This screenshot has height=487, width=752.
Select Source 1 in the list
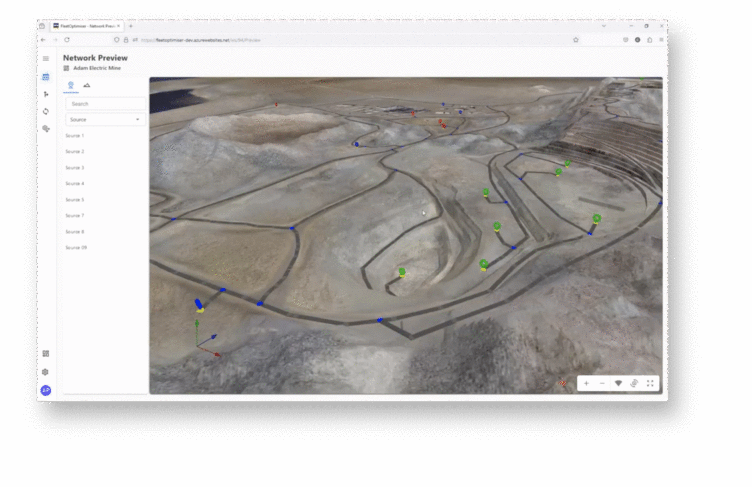(75, 136)
